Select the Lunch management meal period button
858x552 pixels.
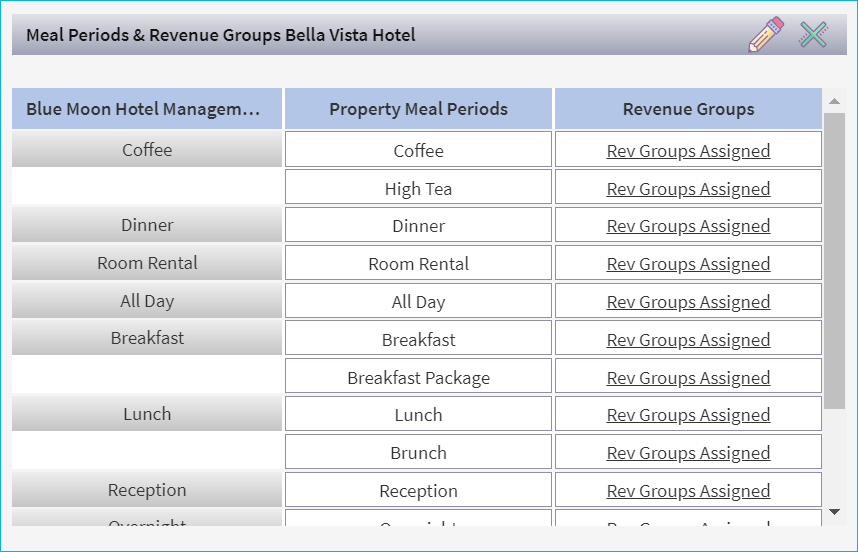[x=147, y=414]
